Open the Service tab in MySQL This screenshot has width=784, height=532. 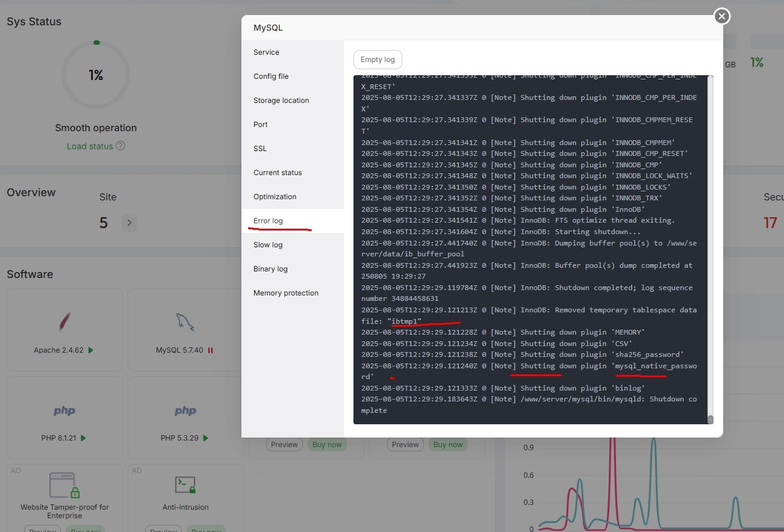click(x=266, y=52)
